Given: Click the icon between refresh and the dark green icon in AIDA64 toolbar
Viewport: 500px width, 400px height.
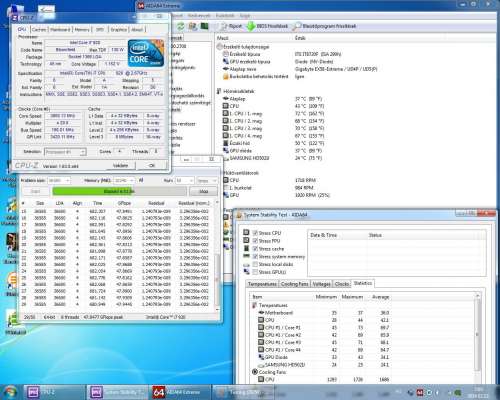Looking at the screenshot, I should pyautogui.click(x=192, y=26).
